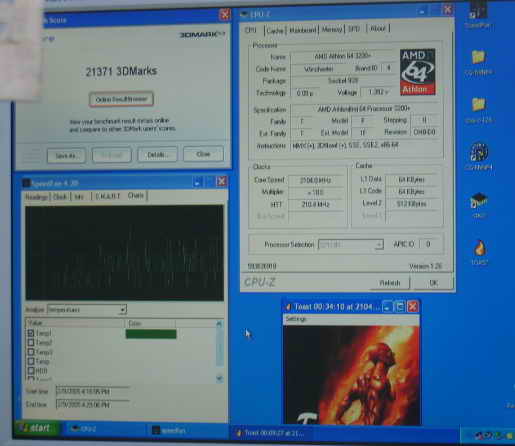Click the Core Speed value in CPU-Z
The height and width of the screenshot is (446, 515).
click(315, 180)
